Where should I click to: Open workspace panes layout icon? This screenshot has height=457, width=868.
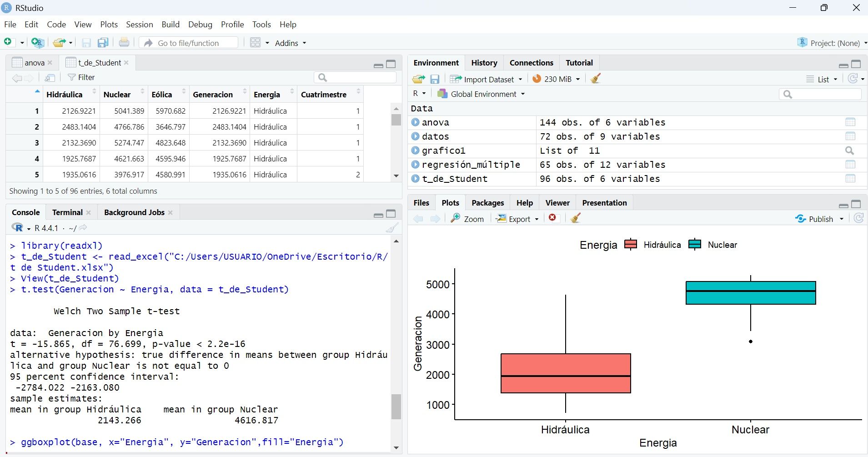(x=256, y=43)
